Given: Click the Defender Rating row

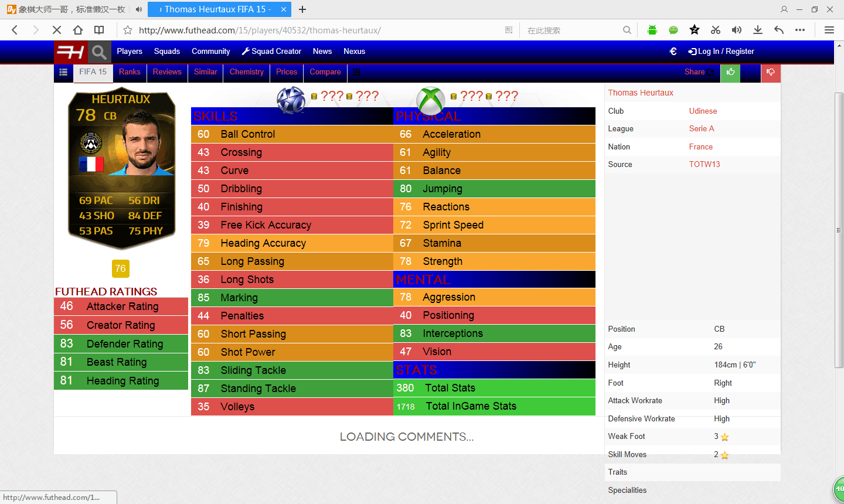Looking at the screenshot, I should coord(121,344).
